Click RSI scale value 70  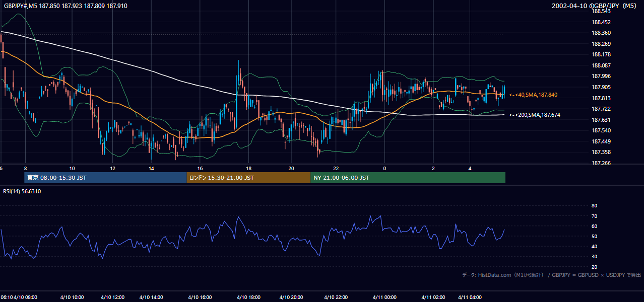pyautogui.click(x=594, y=216)
